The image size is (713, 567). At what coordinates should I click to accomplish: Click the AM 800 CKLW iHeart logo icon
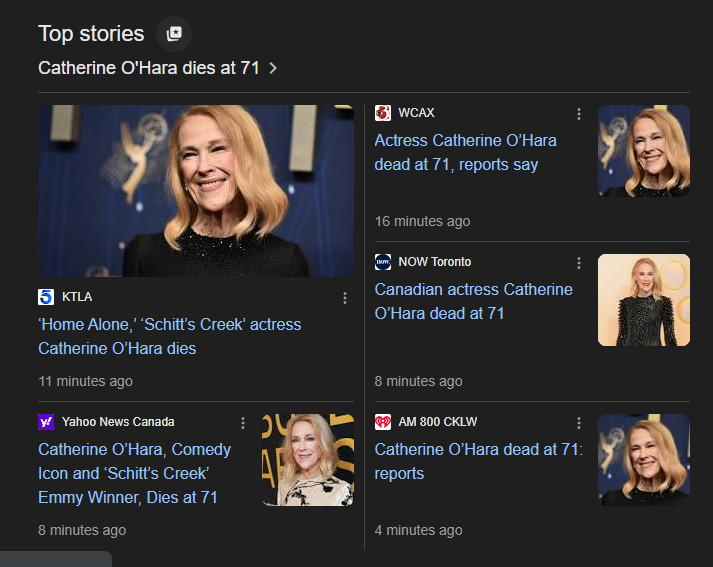click(382, 422)
